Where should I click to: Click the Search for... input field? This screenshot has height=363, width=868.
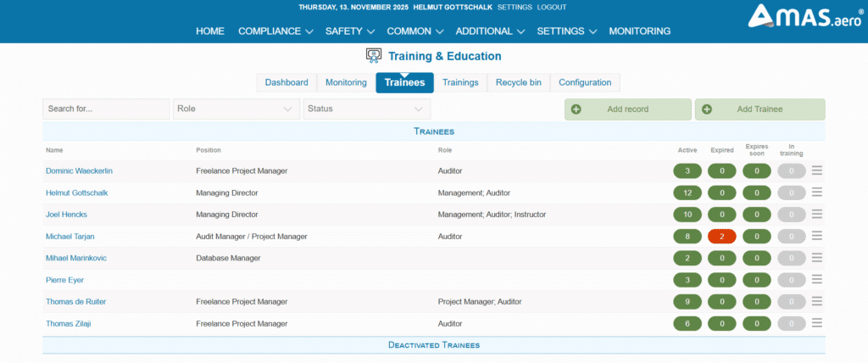click(106, 109)
